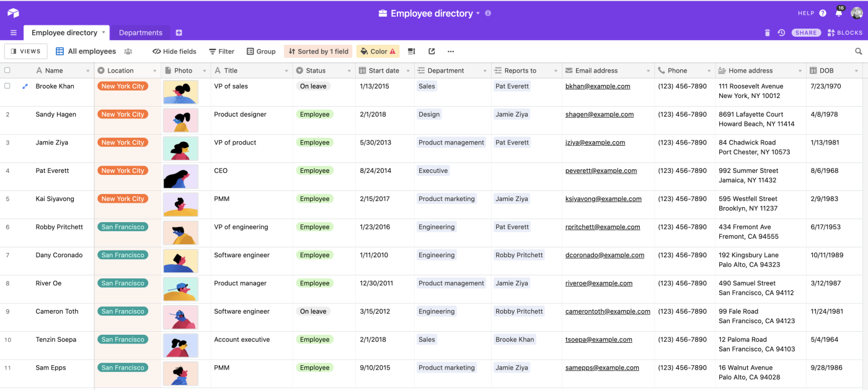The image size is (868, 390).
Task: Click the search magnifier icon
Action: click(859, 51)
